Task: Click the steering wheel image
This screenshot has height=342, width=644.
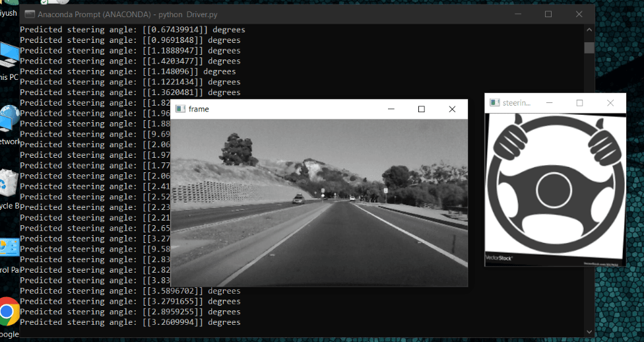Action: click(555, 188)
